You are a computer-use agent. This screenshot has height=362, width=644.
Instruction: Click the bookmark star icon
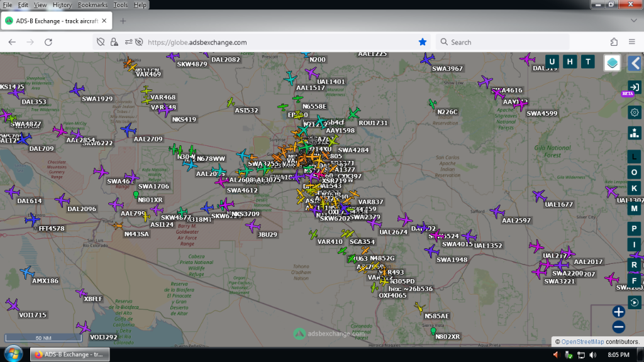tap(422, 42)
